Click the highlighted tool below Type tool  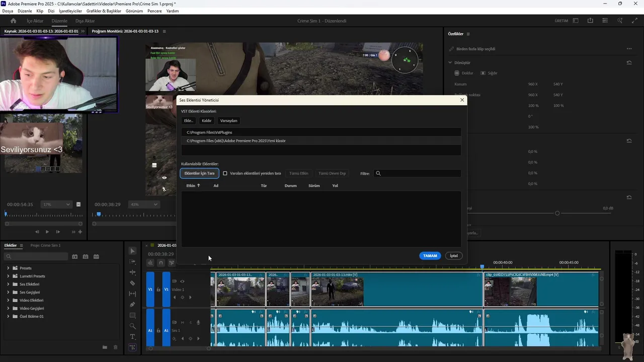coord(132,347)
